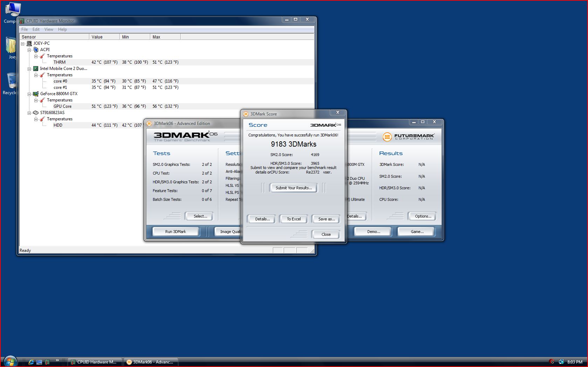
Task: Collapse Temperatures under Intel Mobile Core 2 Duo
Action: click(x=36, y=75)
